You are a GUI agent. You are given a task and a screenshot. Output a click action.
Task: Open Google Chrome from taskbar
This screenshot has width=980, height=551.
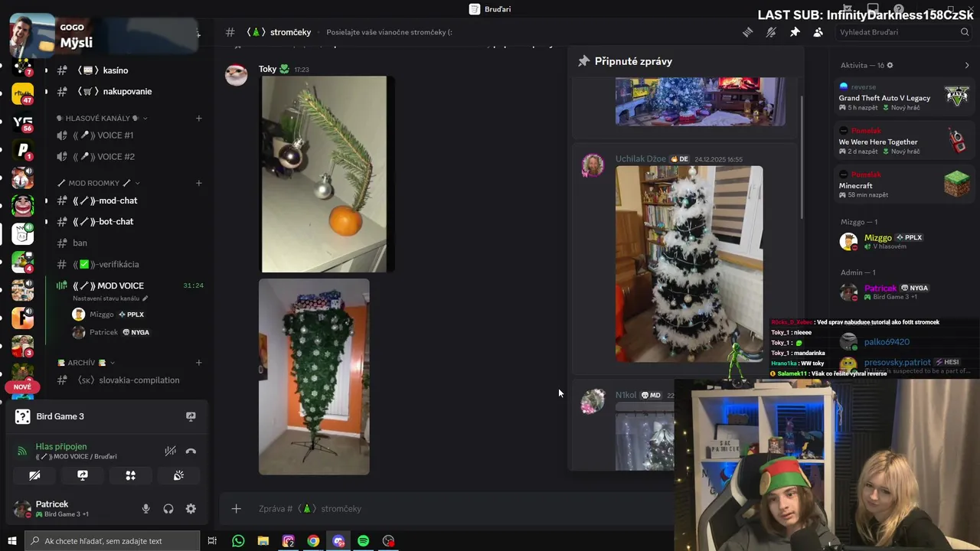[x=313, y=541]
